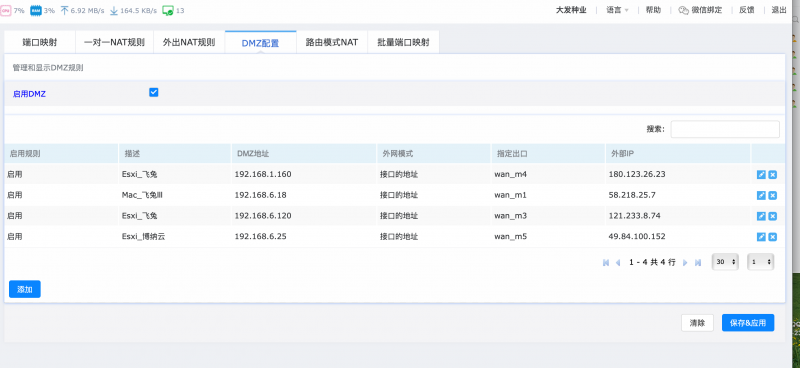Click the 启用DMZ label
This screenshot has height=368, width=800.
(29, 94)
